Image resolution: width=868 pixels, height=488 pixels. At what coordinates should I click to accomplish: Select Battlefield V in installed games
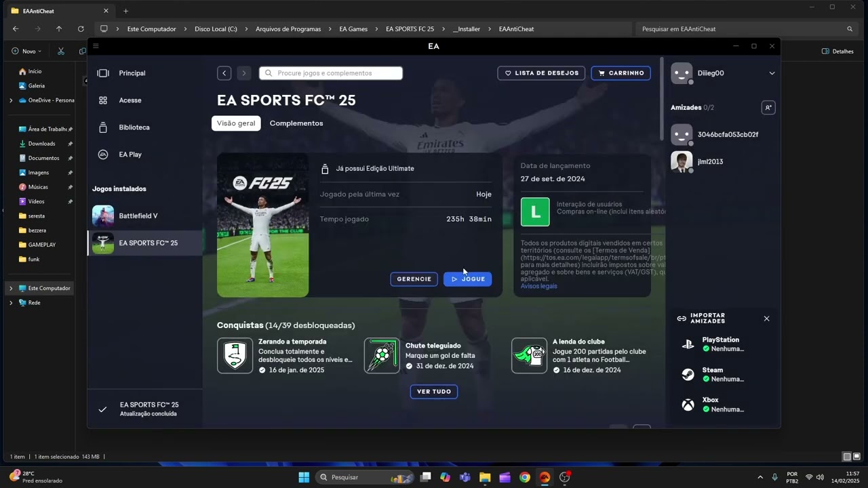pyautogui.click(x=144, y=216)
